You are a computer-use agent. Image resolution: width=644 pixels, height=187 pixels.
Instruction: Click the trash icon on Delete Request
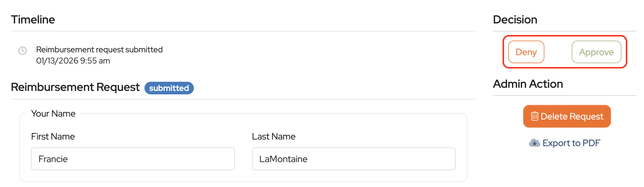[x=534, y=116]
